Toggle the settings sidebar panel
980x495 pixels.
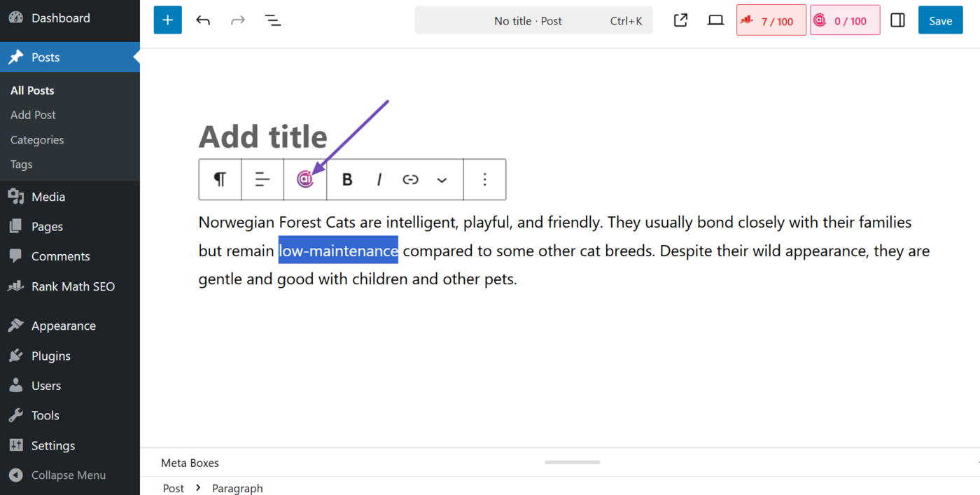point(898,20)
